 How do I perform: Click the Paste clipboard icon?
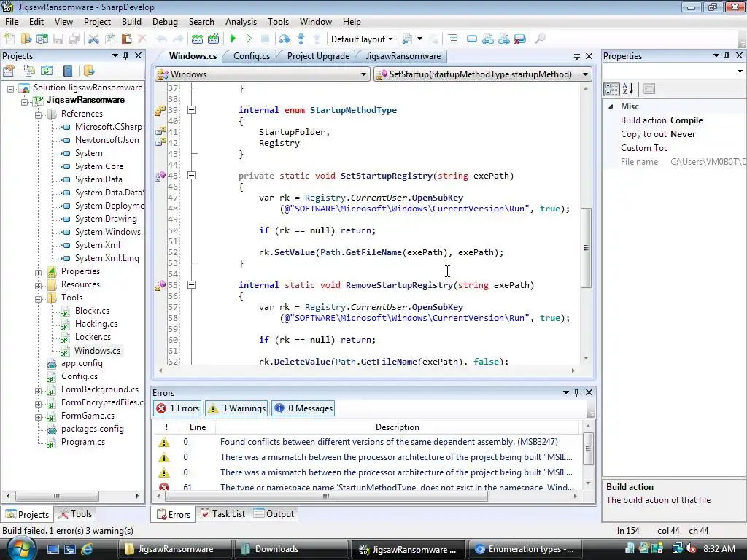coord(126,39)
